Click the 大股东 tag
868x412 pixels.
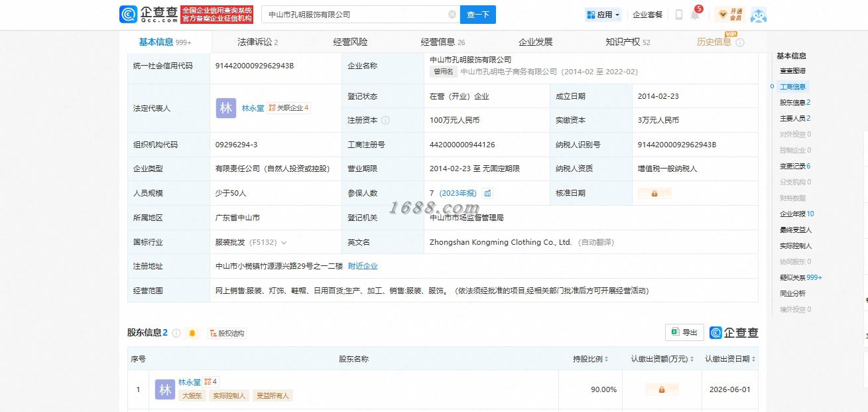click(x=191, y=395)
